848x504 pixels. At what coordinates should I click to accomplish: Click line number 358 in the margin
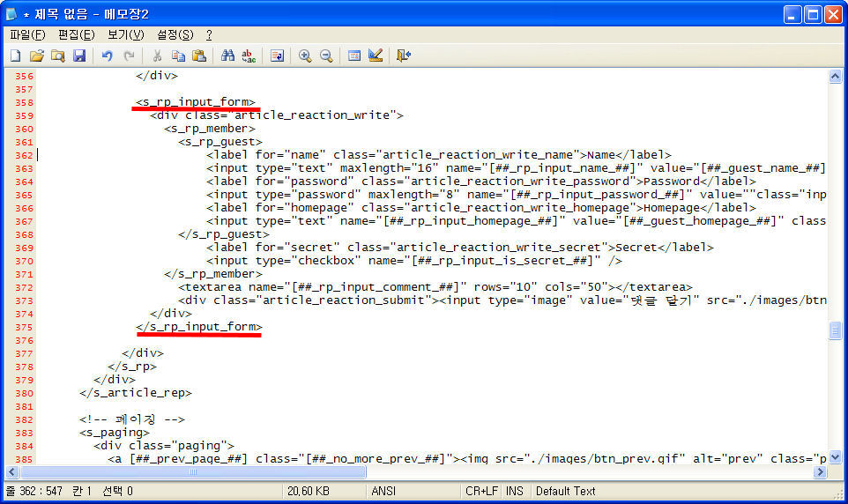coord(24,102)
